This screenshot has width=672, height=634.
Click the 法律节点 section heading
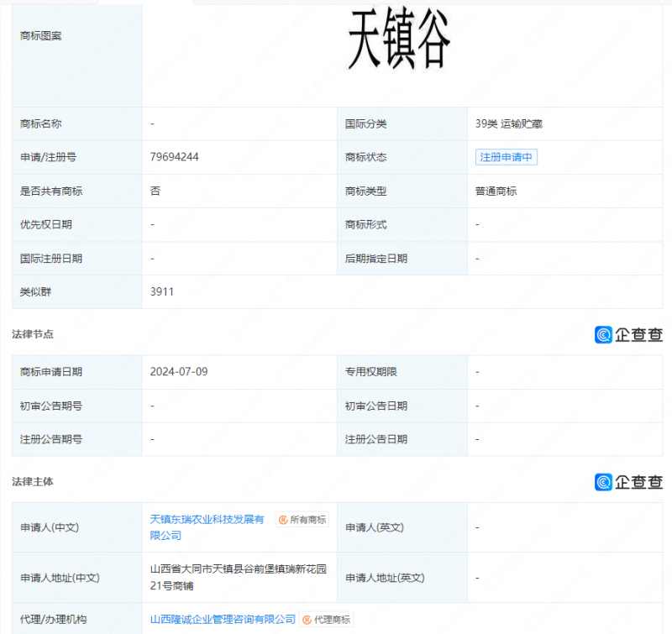tap(33, 334)
